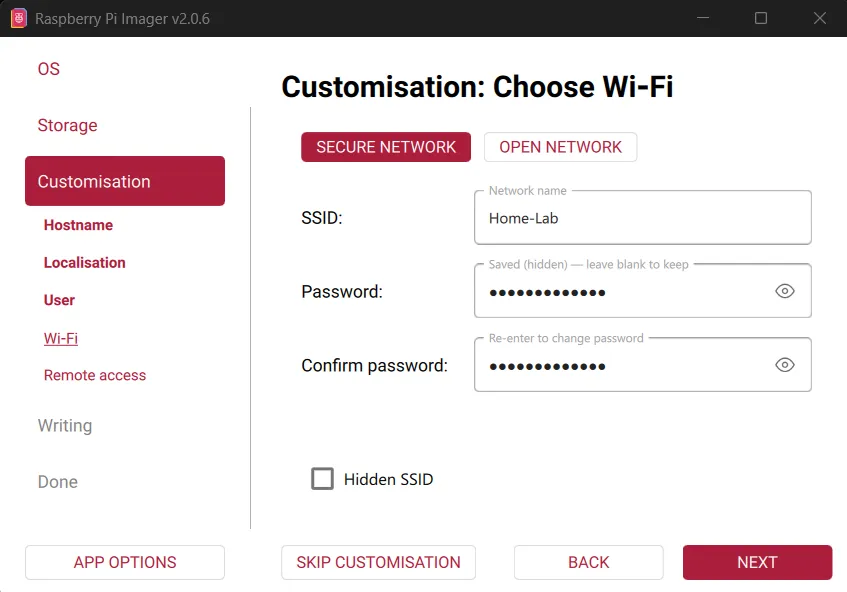Screen dimensions: 847x592
Task: Open the OS step in sidebar
Action: click(49, 69)
